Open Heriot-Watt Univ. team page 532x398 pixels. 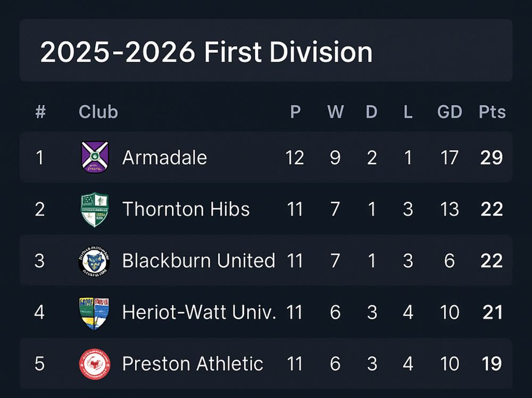[x=199, y=312]
